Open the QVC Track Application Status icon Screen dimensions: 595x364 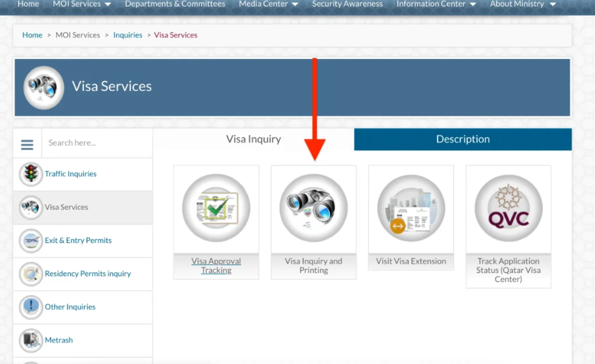pyautogui.click(x=509, y=208)
